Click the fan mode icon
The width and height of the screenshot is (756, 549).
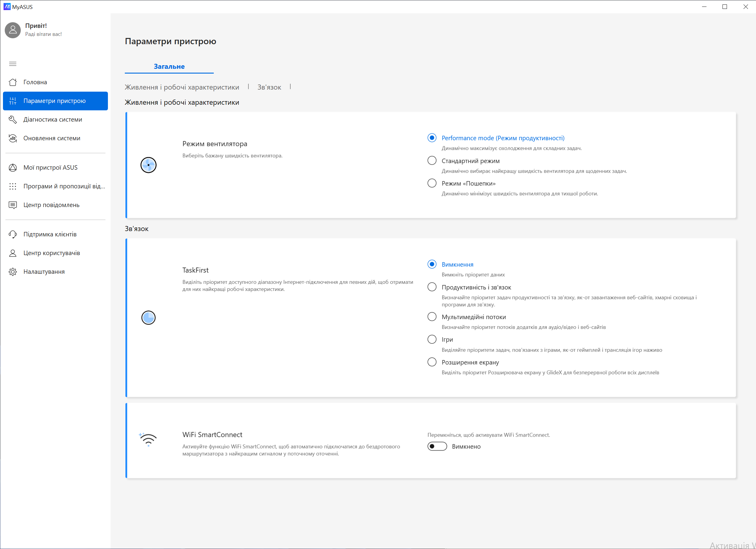(x=148, y=165)
